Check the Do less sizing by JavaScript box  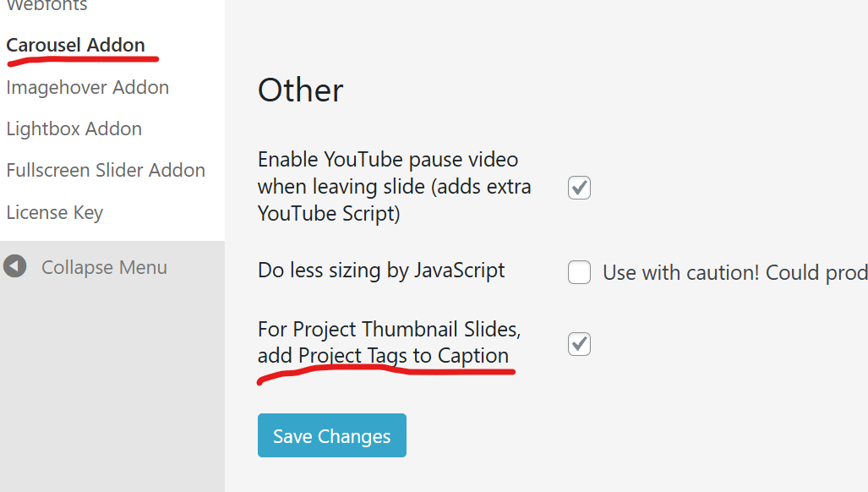[x=579, y=272]
